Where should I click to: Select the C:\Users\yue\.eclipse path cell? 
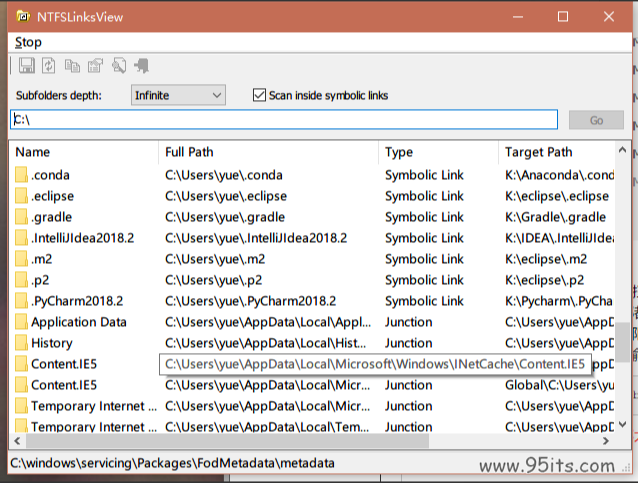click(226, 196)
